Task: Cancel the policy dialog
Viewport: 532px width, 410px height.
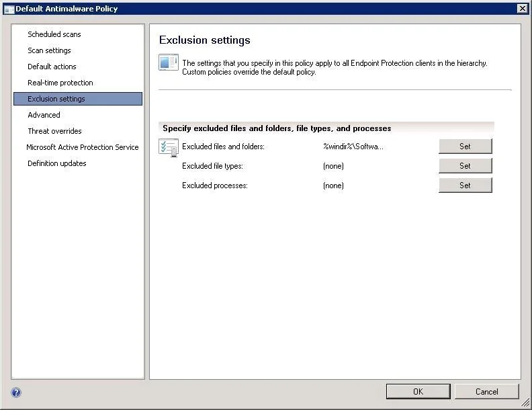Action: click(486, 392)
